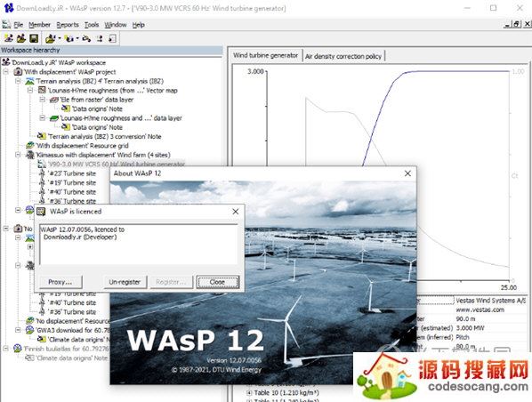Select the lower '#36' Turbine site
The height and width of the screenshot is (402, 532).
(x=72, y=312)
